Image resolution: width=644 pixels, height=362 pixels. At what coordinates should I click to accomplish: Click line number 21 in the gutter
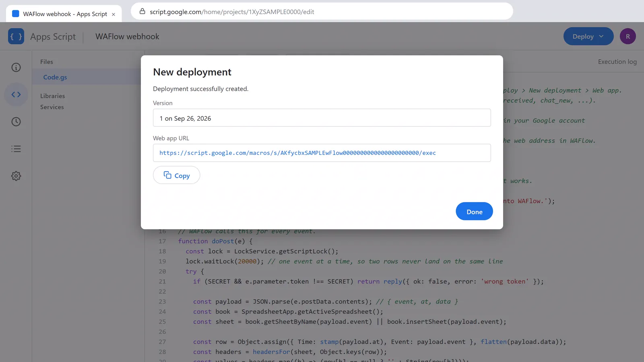tap(162, 282)
